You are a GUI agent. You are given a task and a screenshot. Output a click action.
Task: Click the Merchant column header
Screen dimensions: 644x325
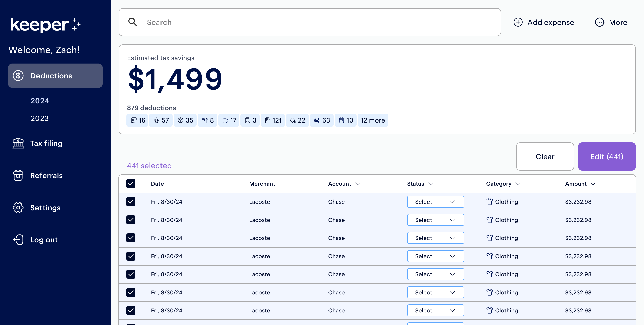tap(262, 184)
